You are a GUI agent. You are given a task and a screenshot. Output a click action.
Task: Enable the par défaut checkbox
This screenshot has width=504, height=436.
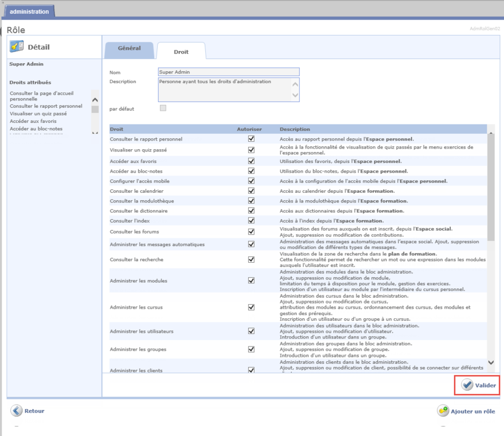pos(163,108)
